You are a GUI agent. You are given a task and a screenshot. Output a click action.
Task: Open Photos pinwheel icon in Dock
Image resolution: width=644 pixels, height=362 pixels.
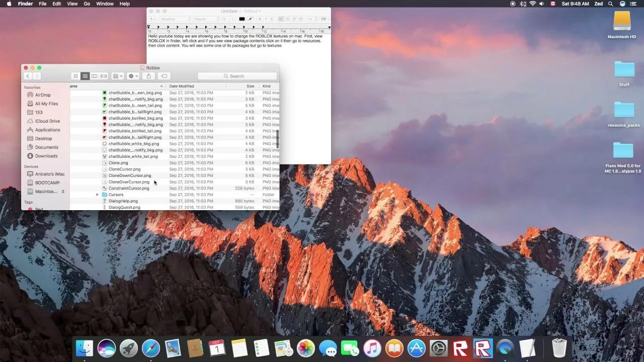(306, 348)
